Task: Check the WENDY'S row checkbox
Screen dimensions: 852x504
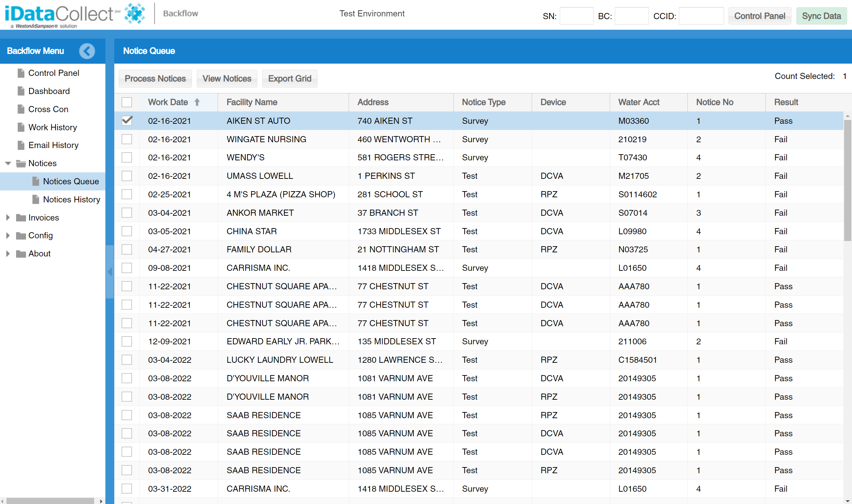Action: click(x=127, y=158)
